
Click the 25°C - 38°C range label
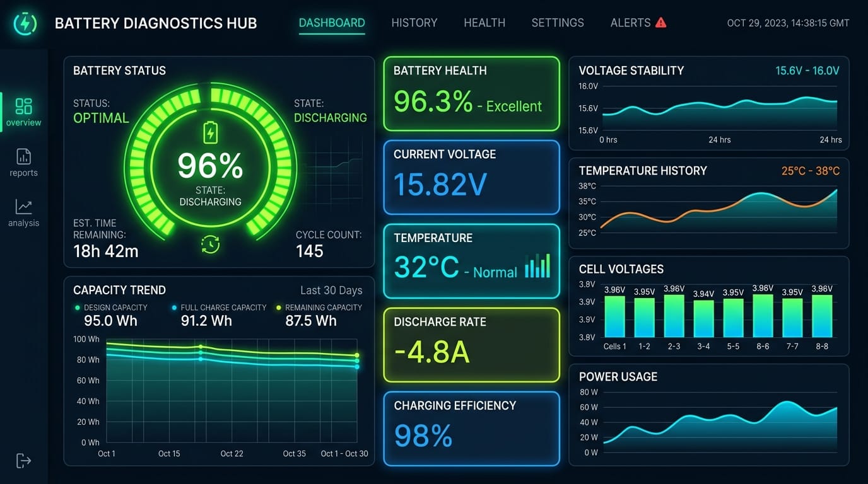click(811, 171)
